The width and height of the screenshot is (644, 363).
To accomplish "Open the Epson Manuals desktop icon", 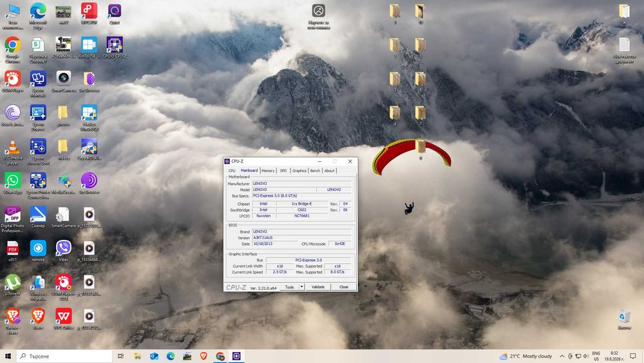I will coord(38,83).
